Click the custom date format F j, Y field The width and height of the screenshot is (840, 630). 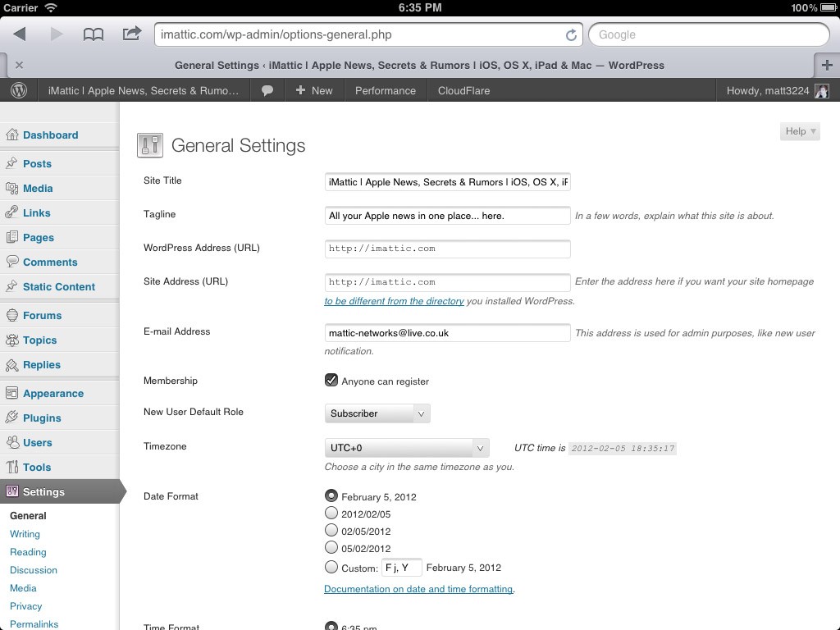pos(402,568)
